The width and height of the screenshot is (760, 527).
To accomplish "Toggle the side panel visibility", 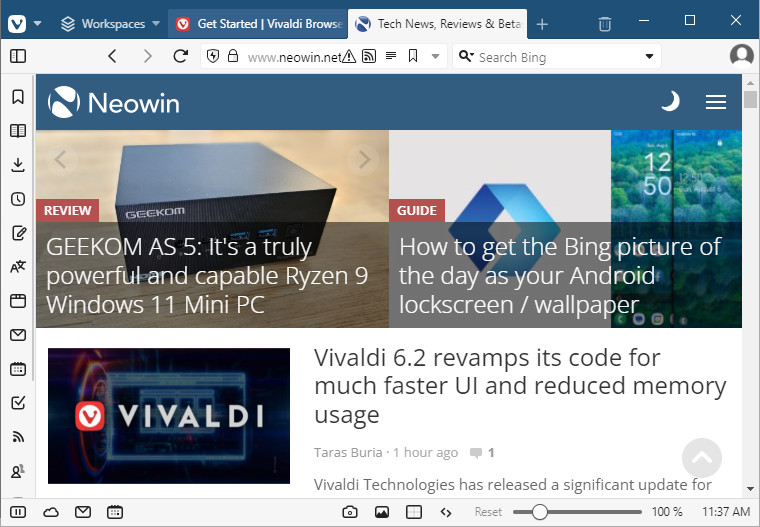I will (x=18, y=56).
